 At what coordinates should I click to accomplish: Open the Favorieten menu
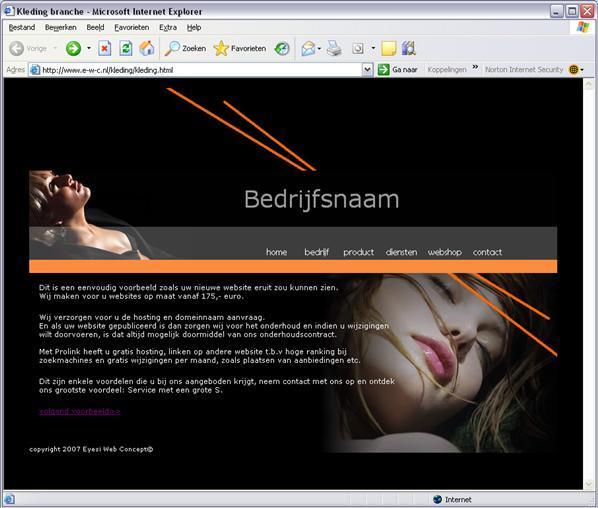point(132,27)
